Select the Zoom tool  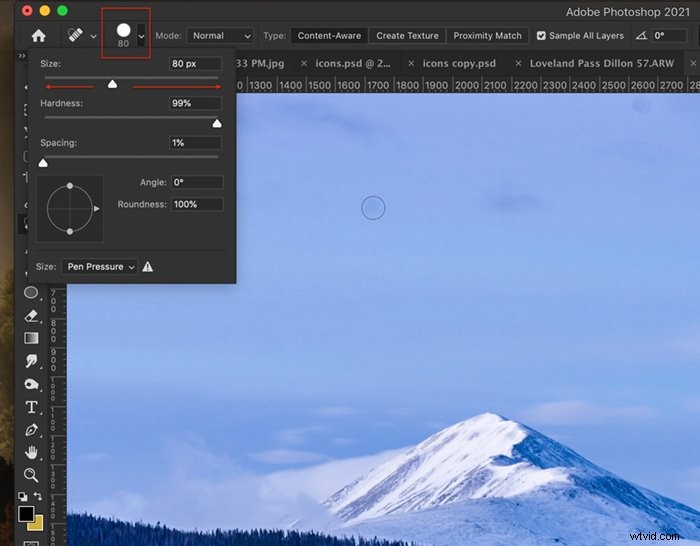point(31,475)
